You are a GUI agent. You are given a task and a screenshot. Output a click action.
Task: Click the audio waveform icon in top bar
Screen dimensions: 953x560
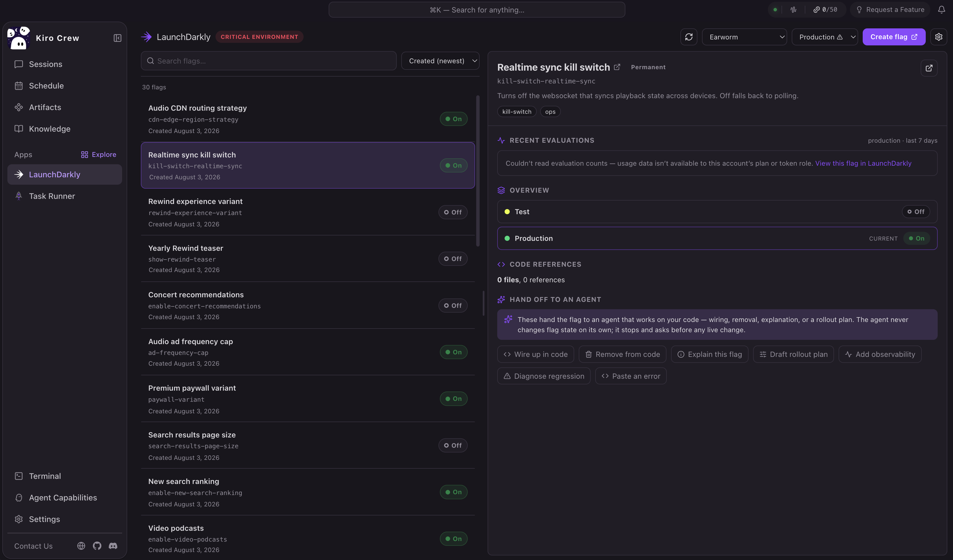point(793,10)
